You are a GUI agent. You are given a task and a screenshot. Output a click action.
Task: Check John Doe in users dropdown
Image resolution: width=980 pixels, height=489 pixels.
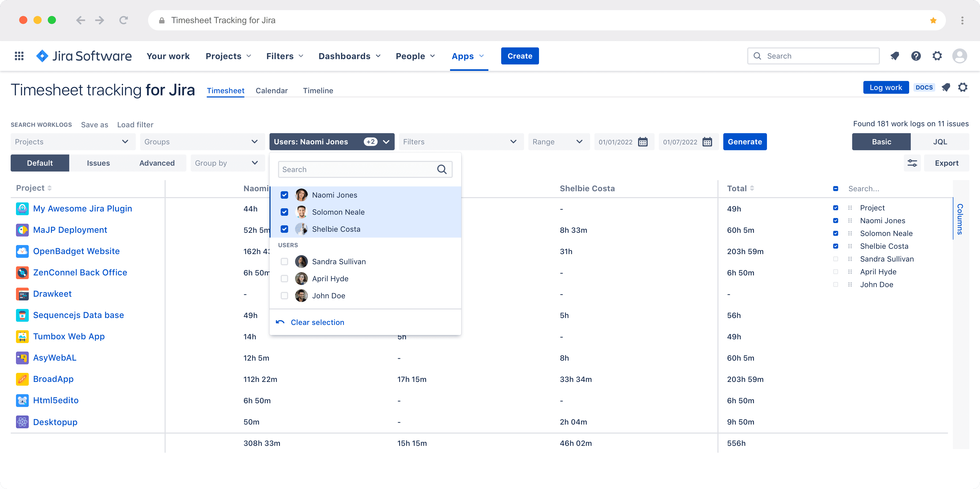(284, 296)
